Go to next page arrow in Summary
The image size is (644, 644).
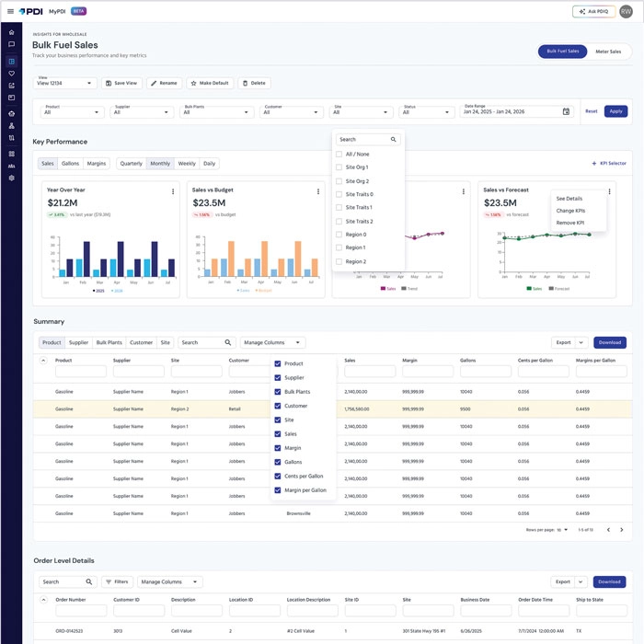(621, 530)
